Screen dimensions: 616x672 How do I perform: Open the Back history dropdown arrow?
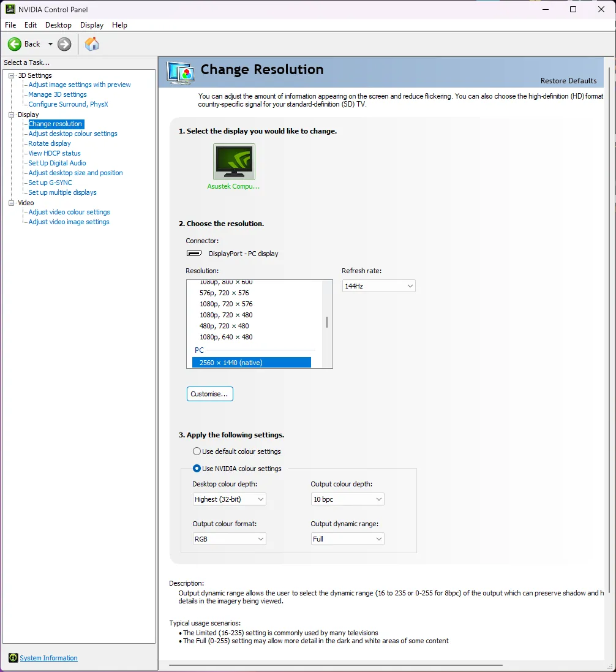(x=50, y=44)
